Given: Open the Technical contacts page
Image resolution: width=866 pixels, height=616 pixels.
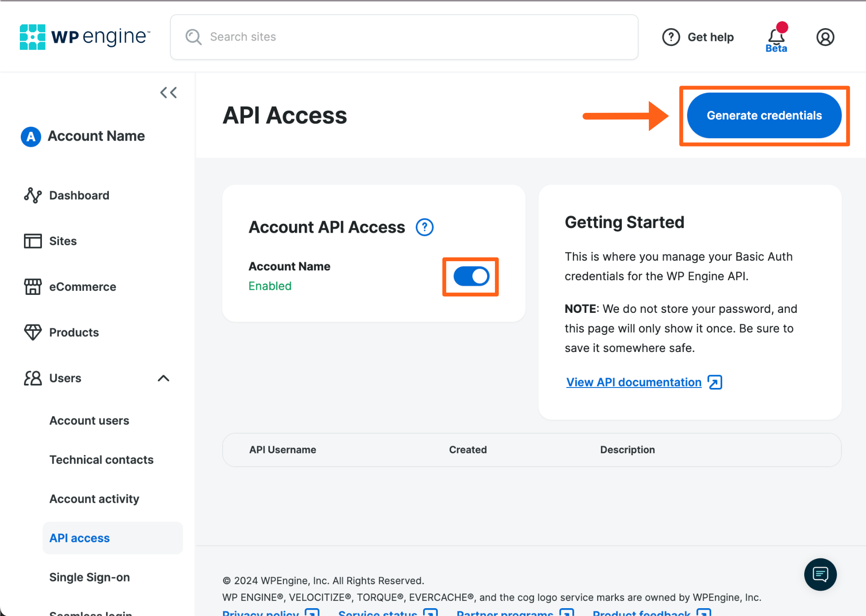Looking at the screenshot, I should (x=101, y=459).
